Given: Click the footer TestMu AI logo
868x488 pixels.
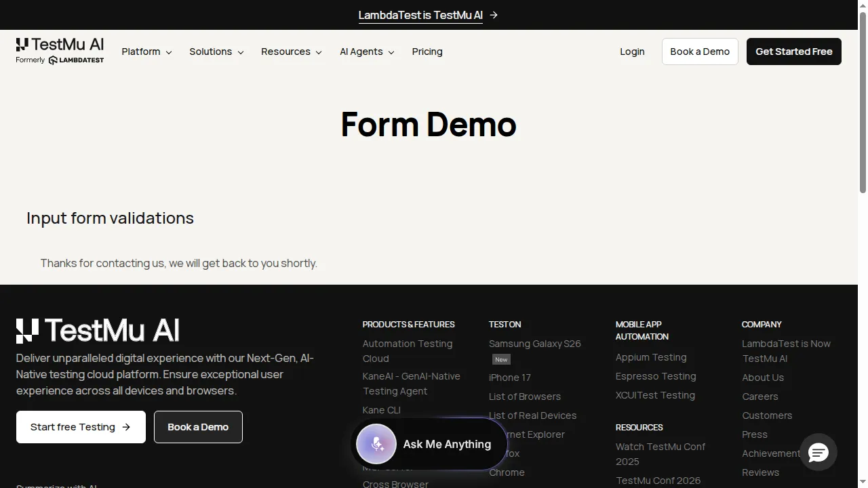Looking at the screenshot, I should coord(98,331).
